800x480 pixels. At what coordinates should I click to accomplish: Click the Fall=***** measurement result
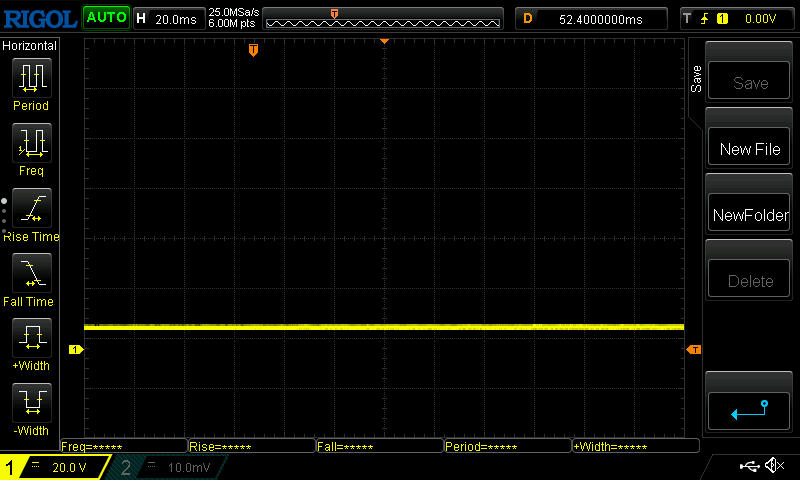380,446
